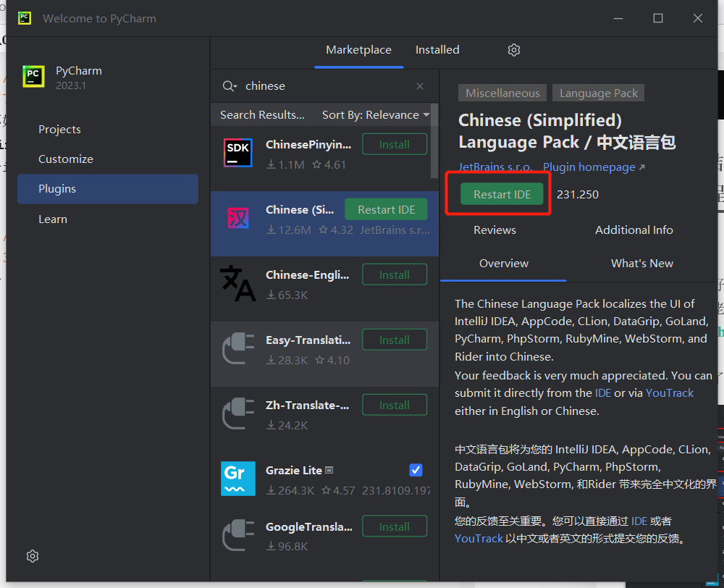The height and width of the screenshot is (588, 724).
Task: Click ChinesePinyin downloads 1.1M
Action: pyautogui.click(x=286, y=164)
